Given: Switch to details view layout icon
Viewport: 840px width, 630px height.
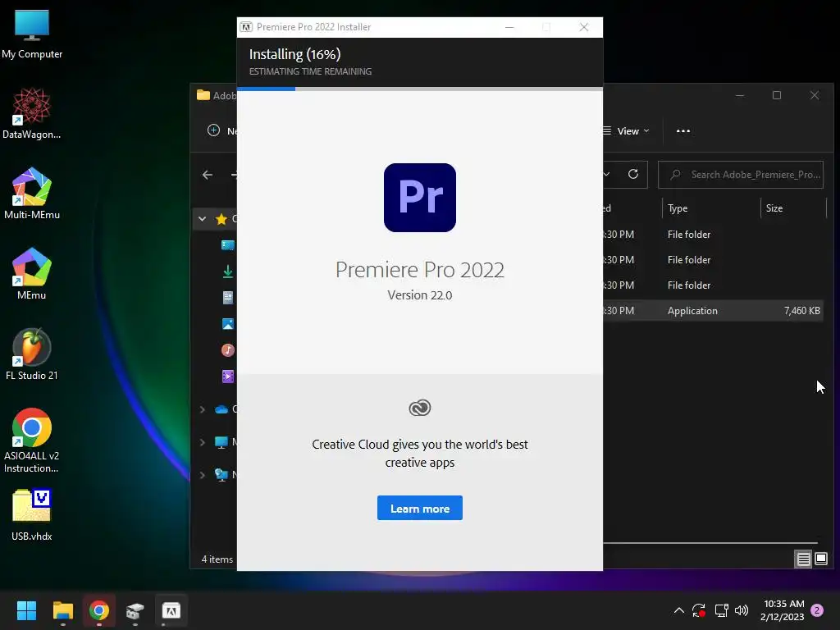Looking at the screenshot, I should (803, 559).
